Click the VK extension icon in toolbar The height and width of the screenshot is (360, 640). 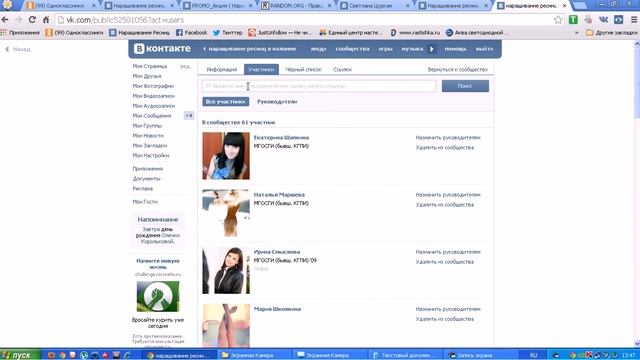coord(603,20)
